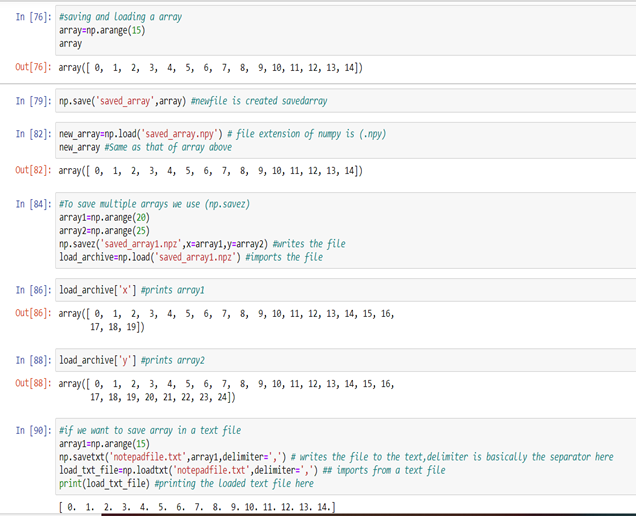Click the 'In [90]:' prompt label
Screen dimensions: 636x516
pyautogui.click(x=34, y=430)
